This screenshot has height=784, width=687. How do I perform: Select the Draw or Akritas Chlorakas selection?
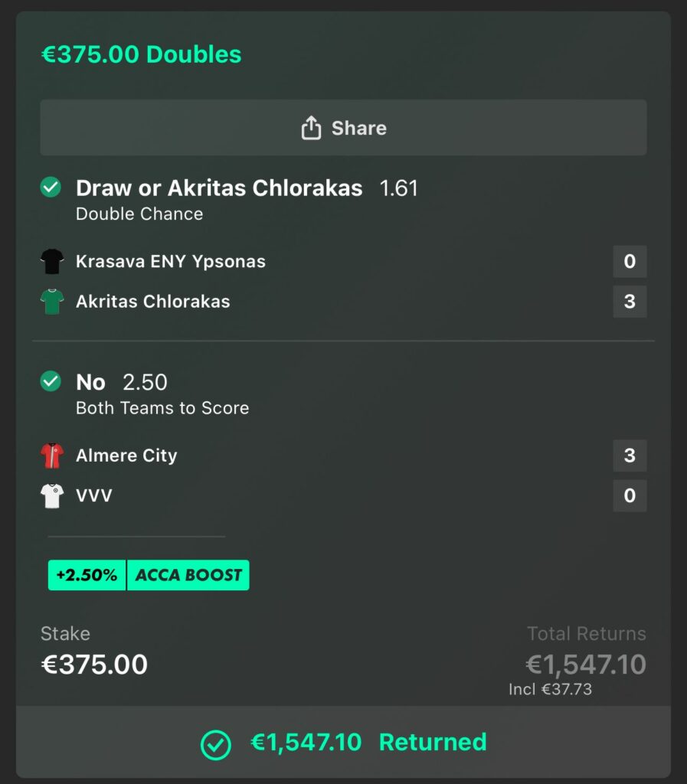pyautogui.click(x=219, y=188)
